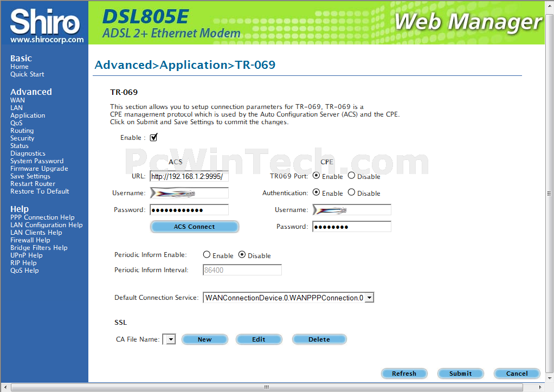Image resolution: width=554 pixels, height=392 pixels.
Task: Open the Routing section
Action: 22,131
